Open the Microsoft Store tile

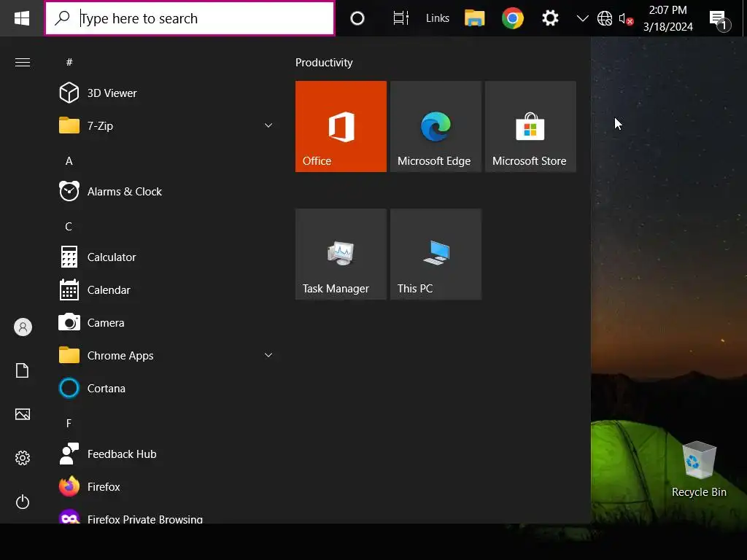tap(531, 127)
